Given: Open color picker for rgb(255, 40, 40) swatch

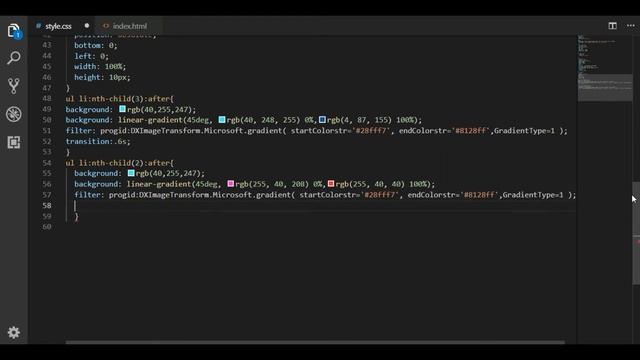Looking at the screenshot, I should click(331, 184).
